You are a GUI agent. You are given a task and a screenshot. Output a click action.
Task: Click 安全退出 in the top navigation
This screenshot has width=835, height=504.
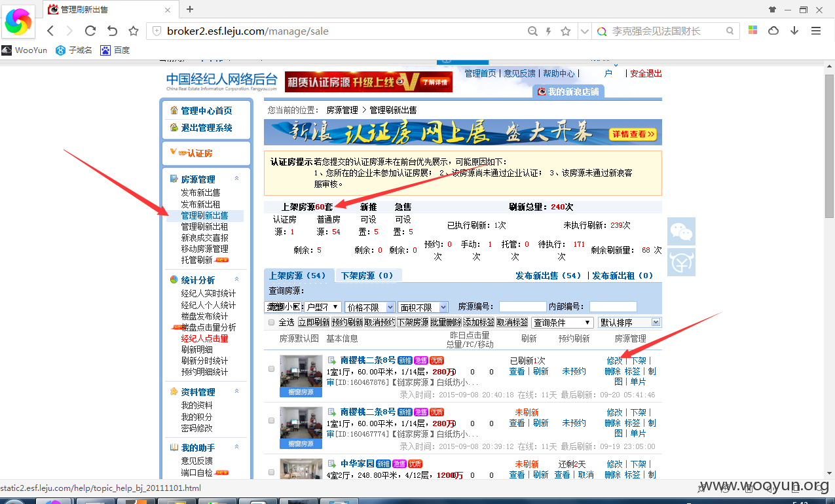click(x=646, y=73)
